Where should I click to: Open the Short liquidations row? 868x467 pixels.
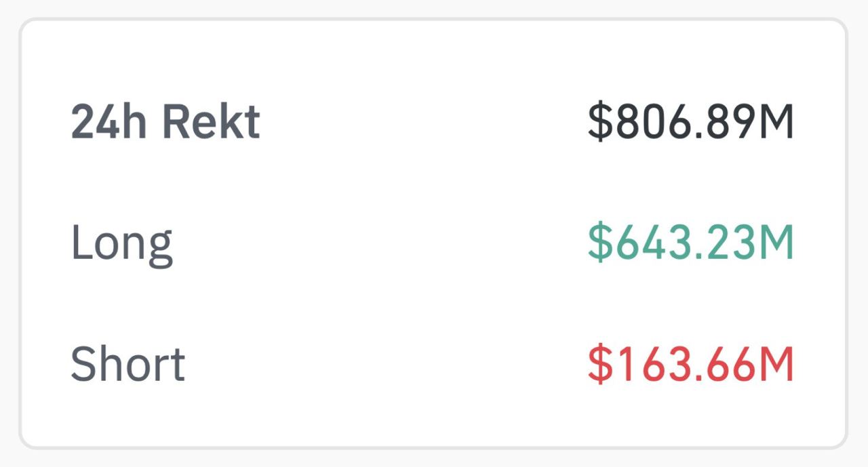pyautogui.click(x=433, y=363)
